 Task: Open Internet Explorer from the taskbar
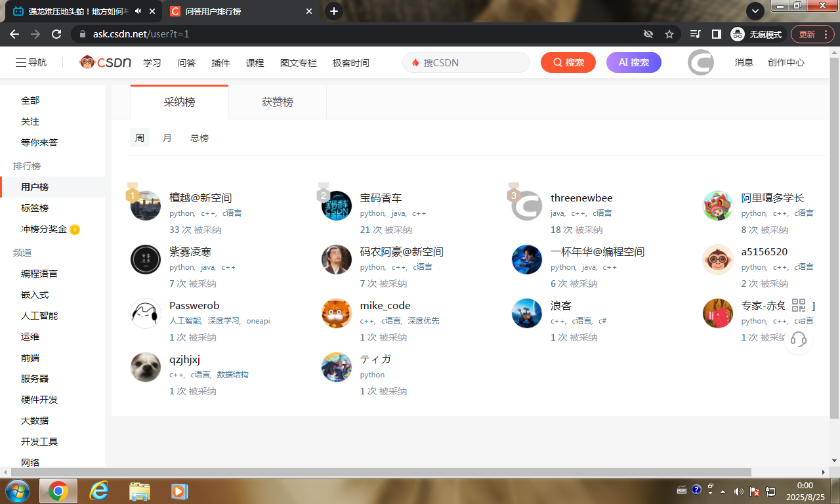coord(100,491)
